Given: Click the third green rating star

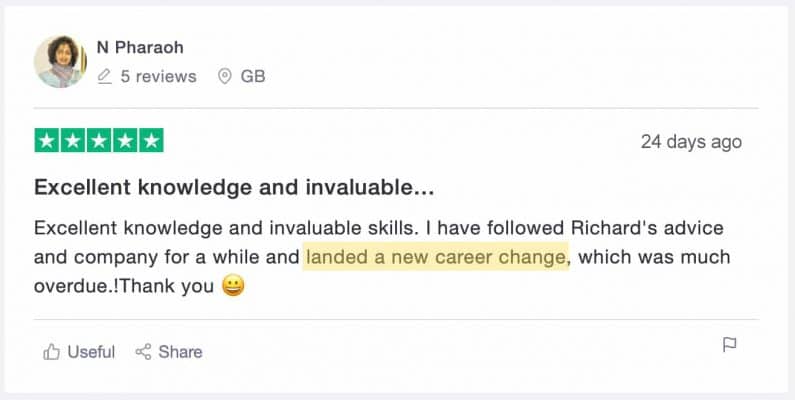Looking at the screenshot, I should pyautogui.click(x=98, y=141).
